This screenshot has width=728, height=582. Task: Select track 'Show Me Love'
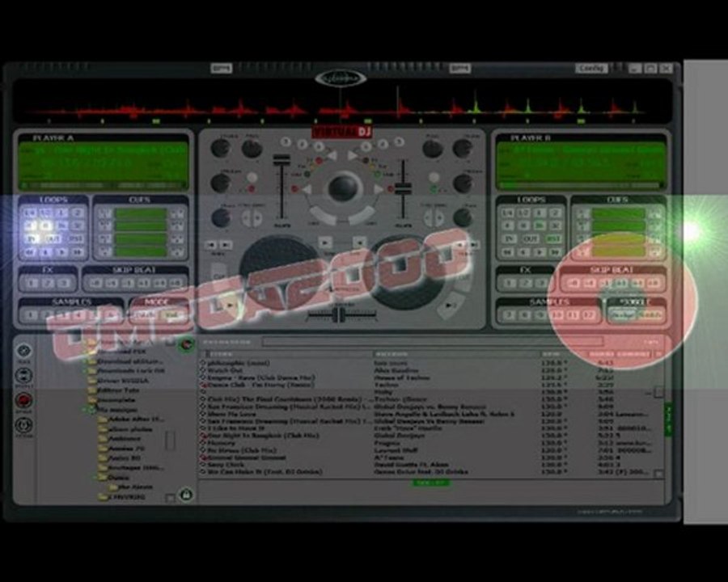coord(231,414)
